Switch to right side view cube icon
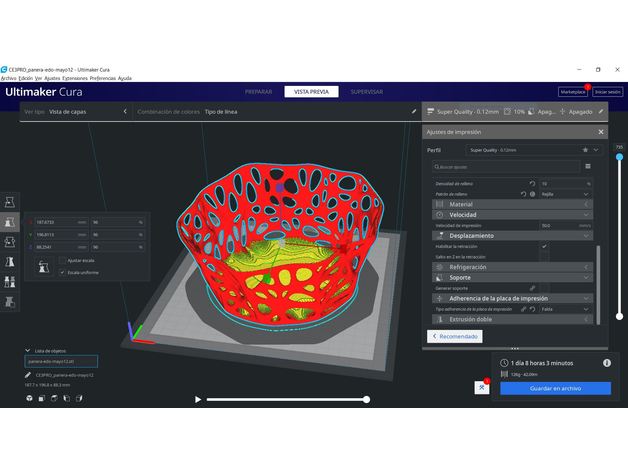 click(x=79, y=398)
